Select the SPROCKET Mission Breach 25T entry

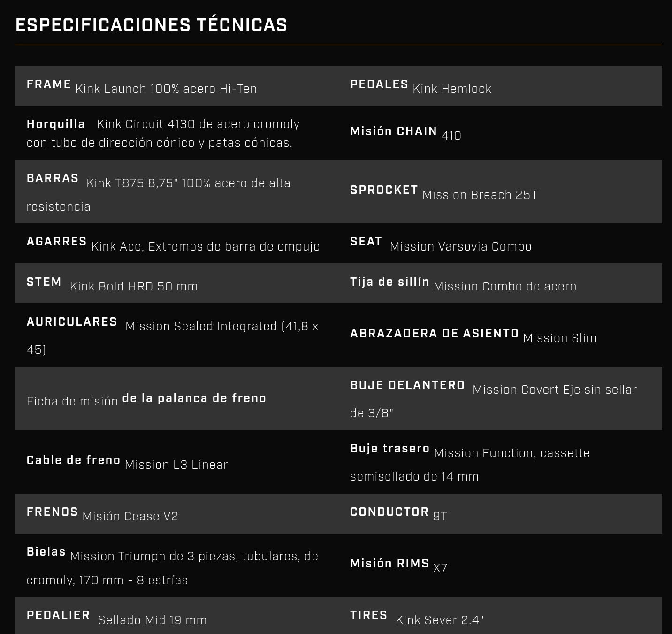click(444, 192)
